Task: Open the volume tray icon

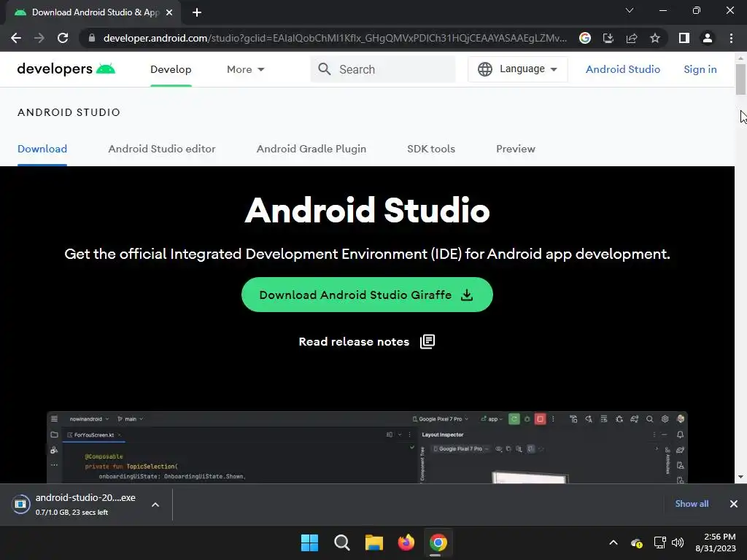Action: coord(678,542)
